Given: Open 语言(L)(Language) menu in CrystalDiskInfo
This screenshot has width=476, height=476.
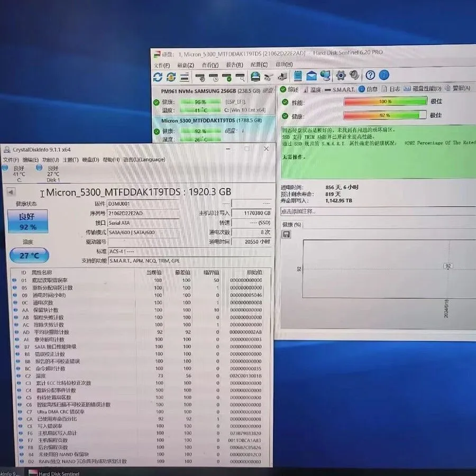Looking at the screenshot, I should click(144, 159).
